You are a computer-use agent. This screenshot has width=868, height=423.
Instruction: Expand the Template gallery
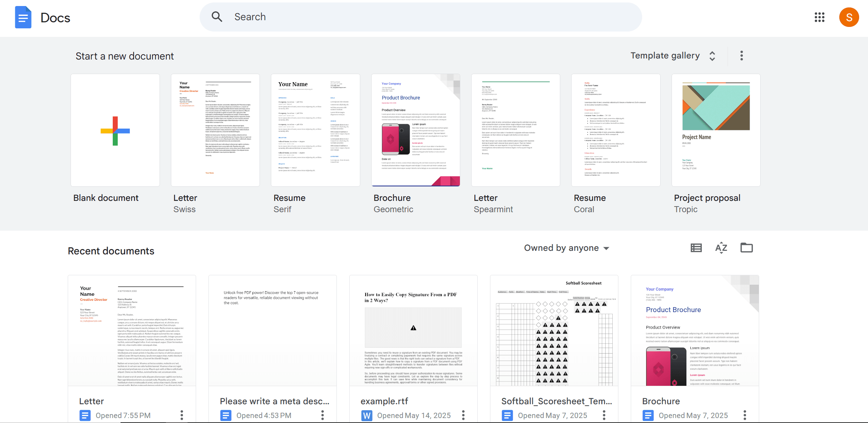673,56
